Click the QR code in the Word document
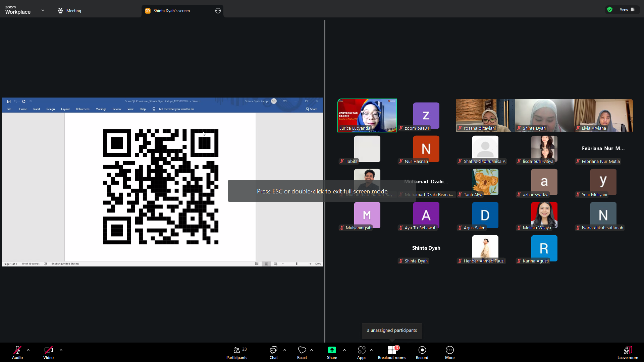Viewport: 644px width, 362px height. pos(161,187)
